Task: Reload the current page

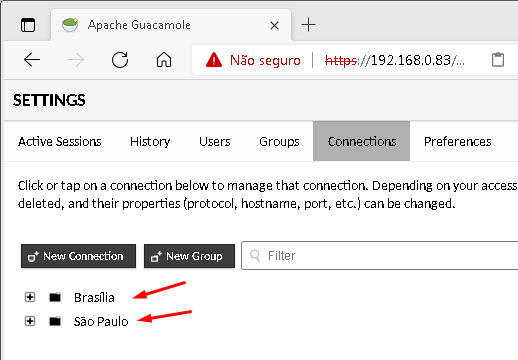Action: point(120,60)
